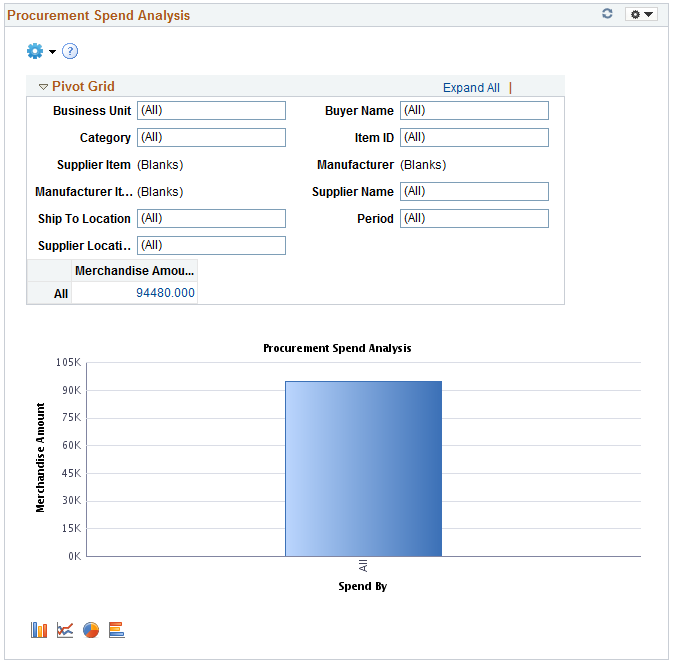The width and height of the screenshot is (677, 663).
Task: Switch to bar chart view icon
Action: 39,630
